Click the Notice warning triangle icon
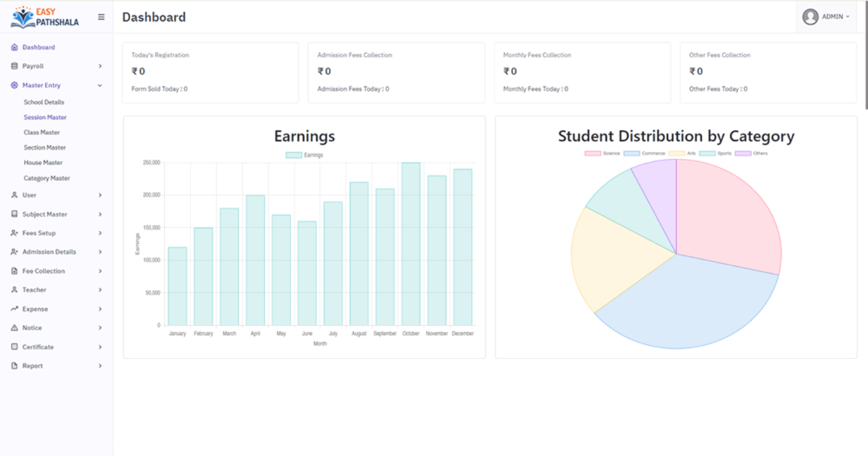 tap(15, 328)
